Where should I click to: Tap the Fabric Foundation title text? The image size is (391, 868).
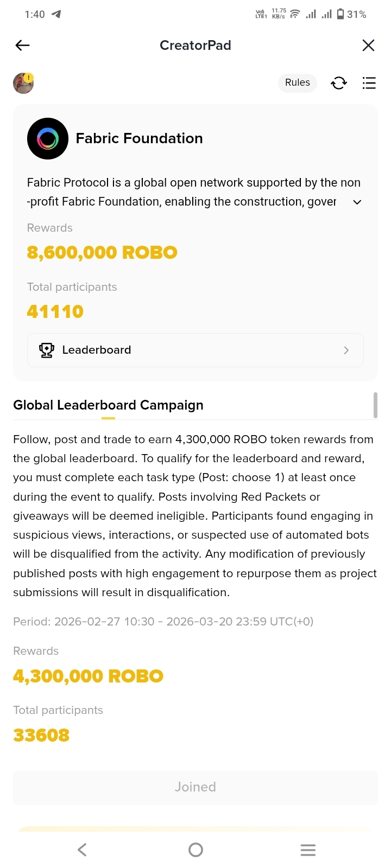point(139,138)
